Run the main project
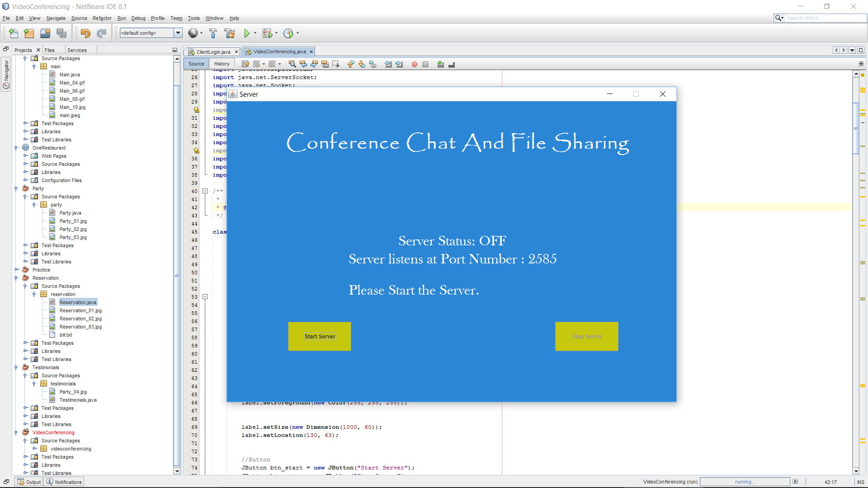868x488 pixels. 247,33
